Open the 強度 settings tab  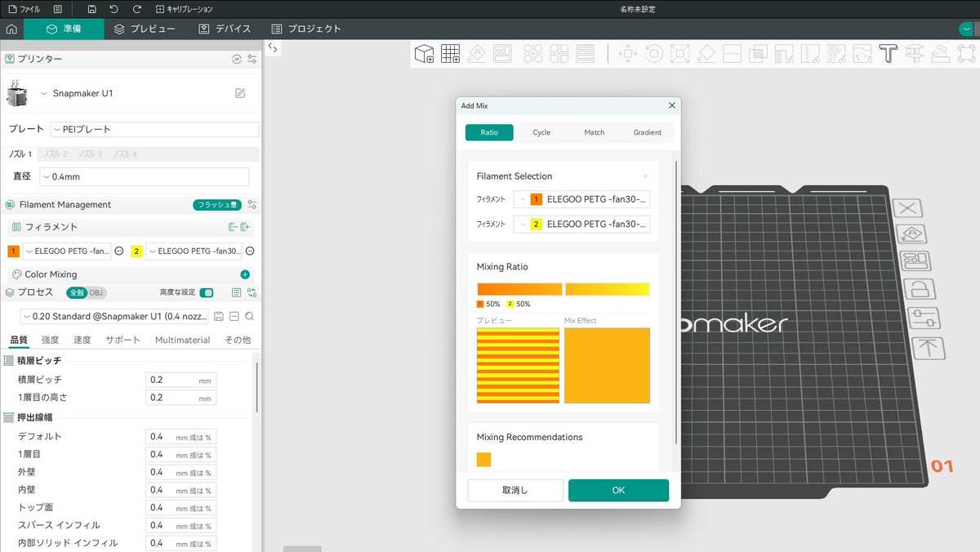pos(50,340)
